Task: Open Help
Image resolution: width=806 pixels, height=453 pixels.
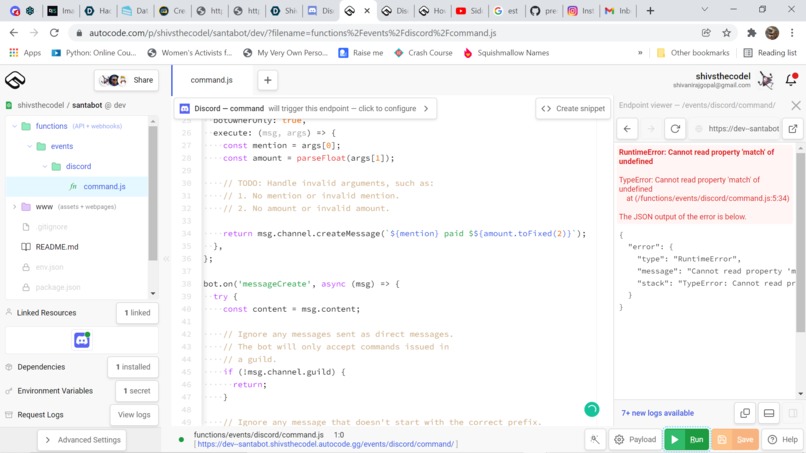Action: (x=783, y=439)
